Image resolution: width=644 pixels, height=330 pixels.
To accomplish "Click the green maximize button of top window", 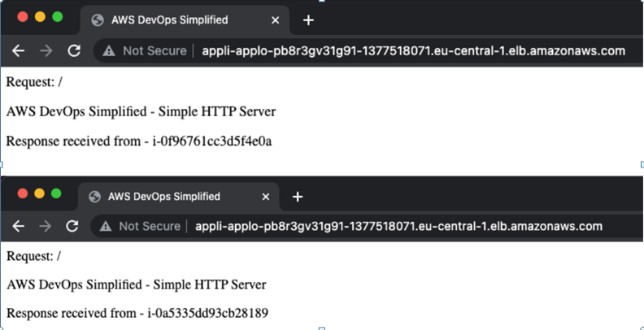I will (58, 17).
